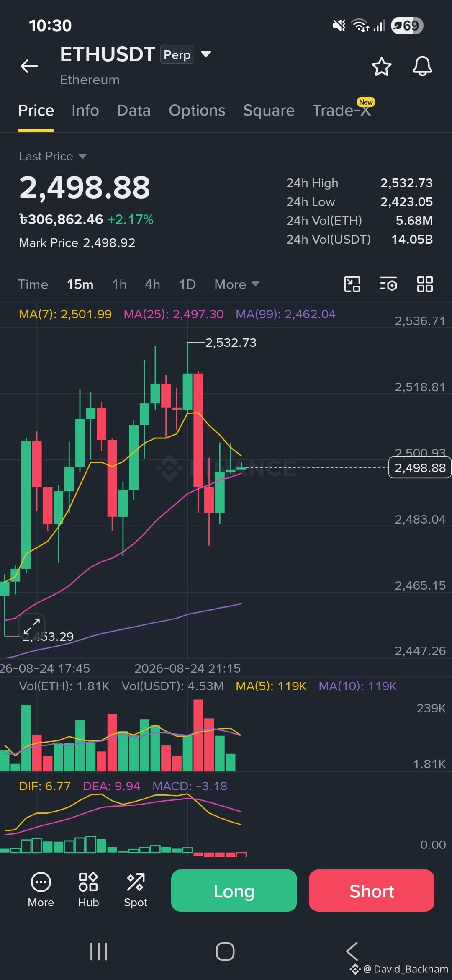The height and width of the screenshot is (980, 452).
Task: Tap the +2.17% change value
Action: [x=131, y=219]
